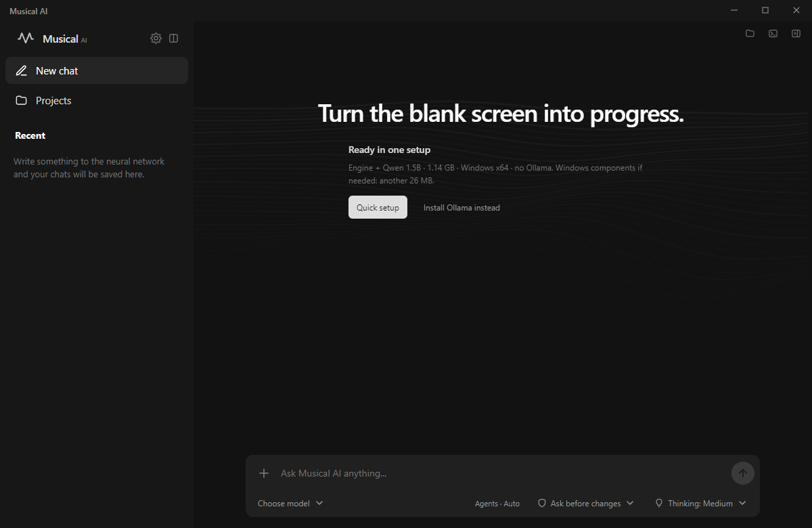This screenshot has width=812, height=528.
Task: Start a New chat
Action: tap(97, 70)
